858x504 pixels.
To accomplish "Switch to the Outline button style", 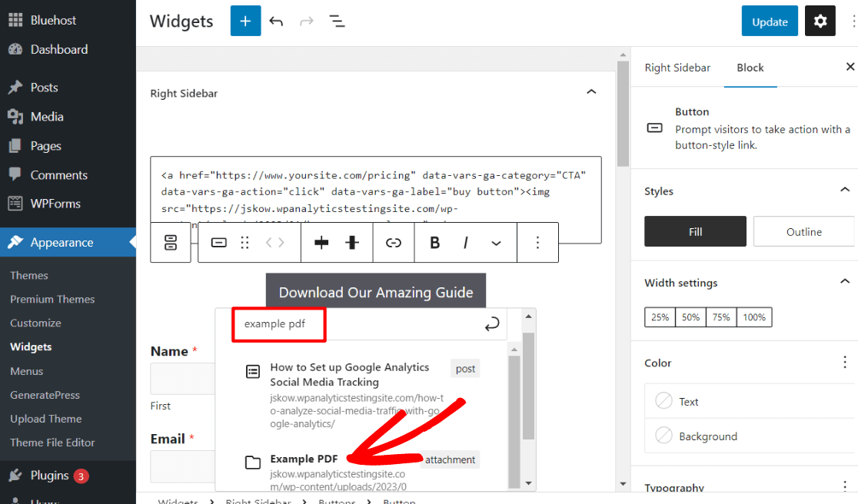I will 803,231.
